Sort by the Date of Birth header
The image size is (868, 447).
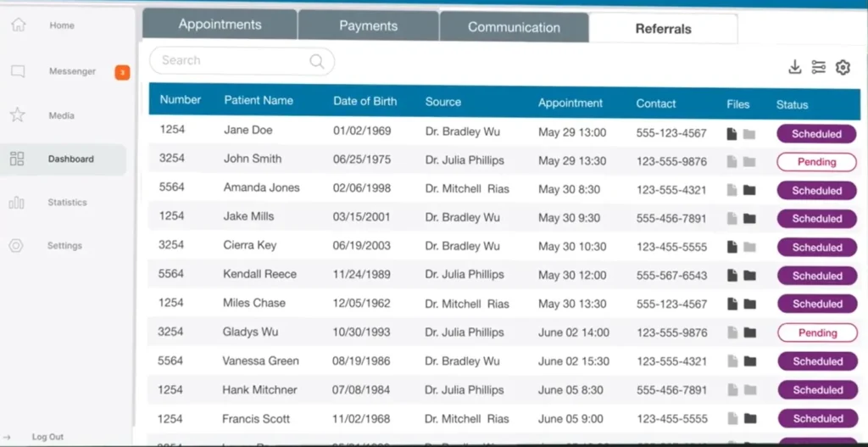364,102
